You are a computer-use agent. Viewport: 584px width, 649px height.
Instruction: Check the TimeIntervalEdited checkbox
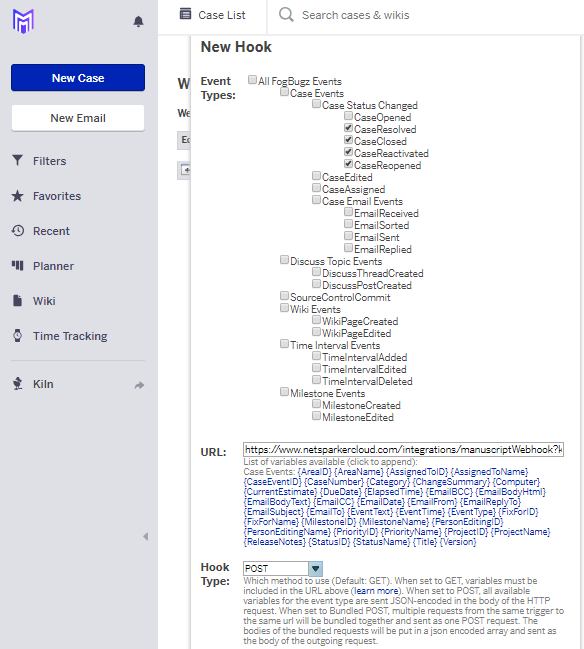click(x=316, y=368)
